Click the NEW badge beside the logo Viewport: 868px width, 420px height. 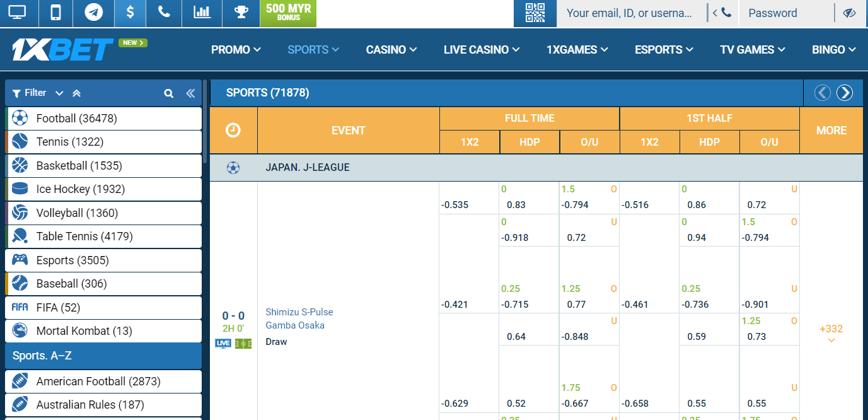point(133,43)
